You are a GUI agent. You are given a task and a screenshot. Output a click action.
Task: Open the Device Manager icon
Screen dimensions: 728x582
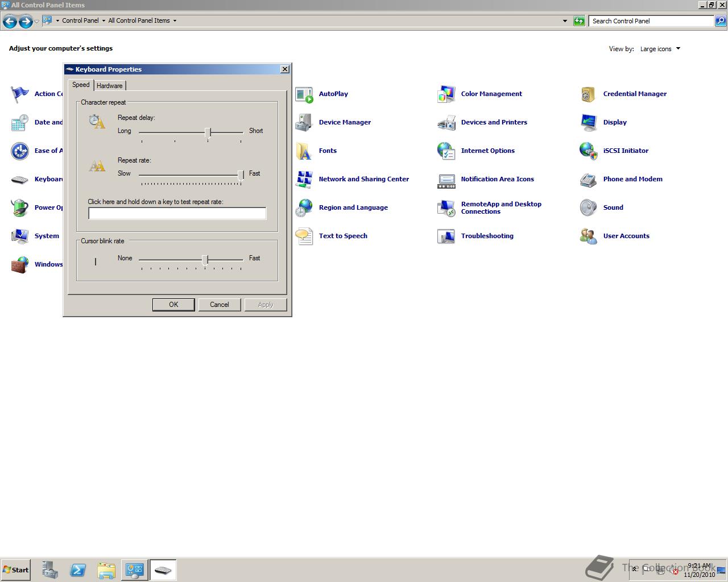click(x=304, y=123)
